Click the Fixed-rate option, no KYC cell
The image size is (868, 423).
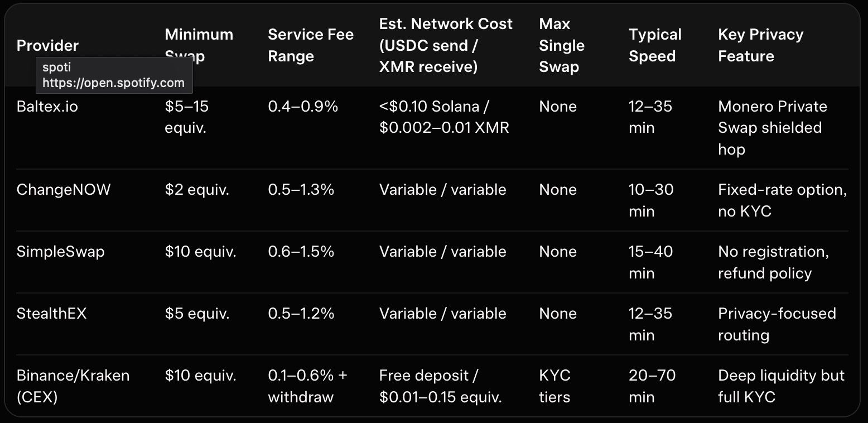[x=782, y=200]
